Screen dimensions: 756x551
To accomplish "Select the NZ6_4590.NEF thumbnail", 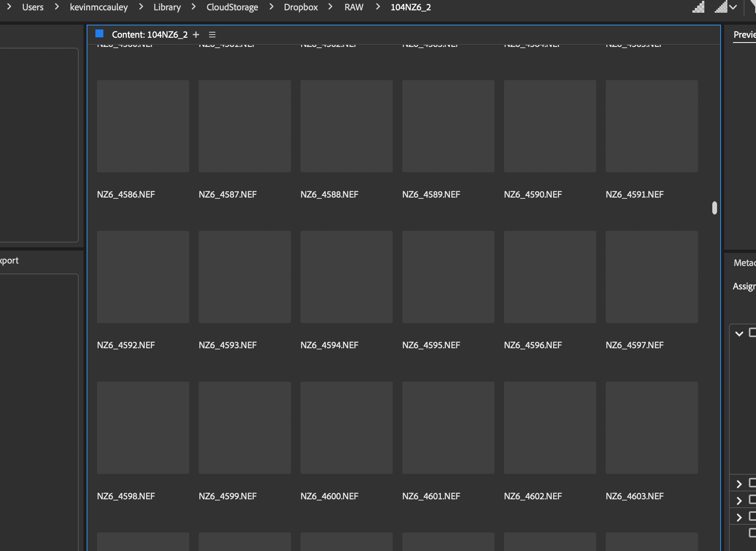I will (x=550, y=126).
